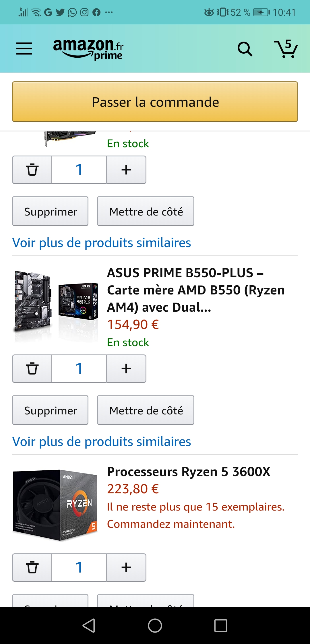Save ASUS motherboard with Mettre de côté
310x644 pixels.
point(146,410)
